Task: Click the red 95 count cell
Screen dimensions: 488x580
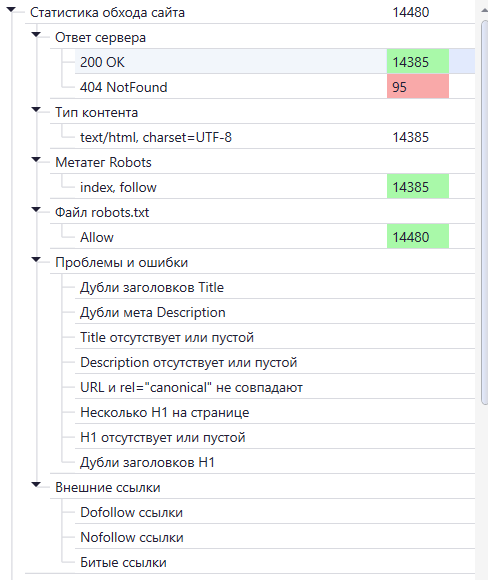Action: (x=418, y=87)
